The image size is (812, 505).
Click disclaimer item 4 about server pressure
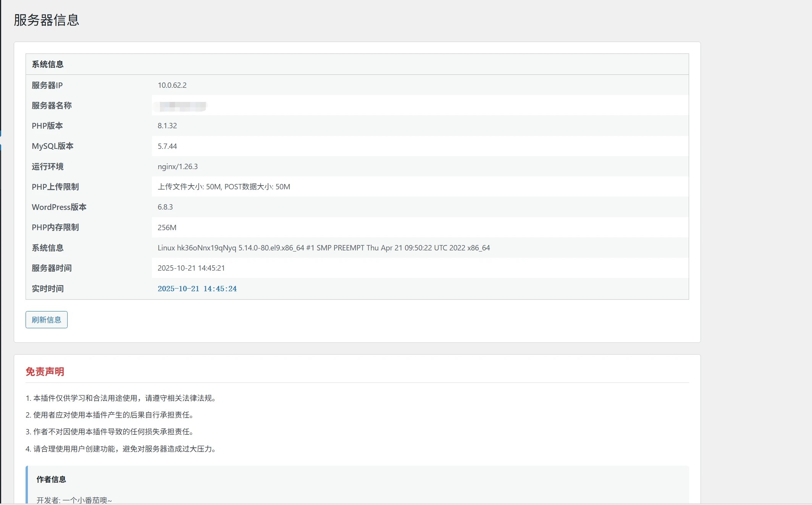point(121,449)
